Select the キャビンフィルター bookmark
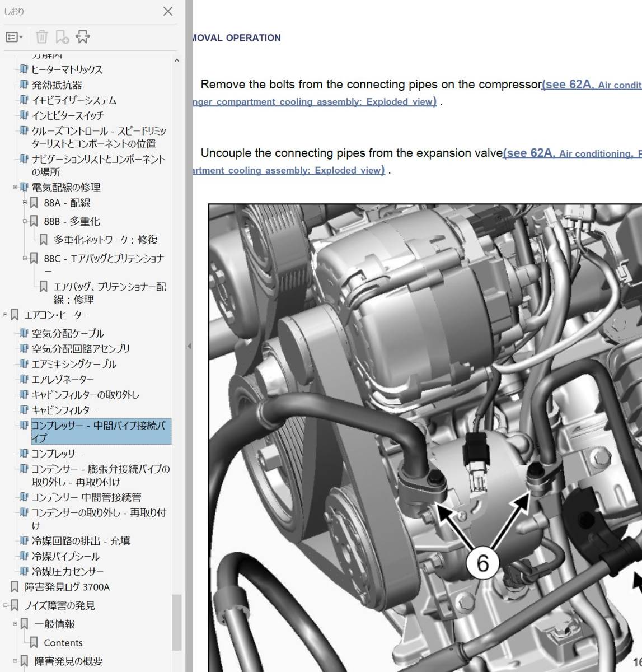This screenshot has height=672, width=642. (x=64, y=410)
